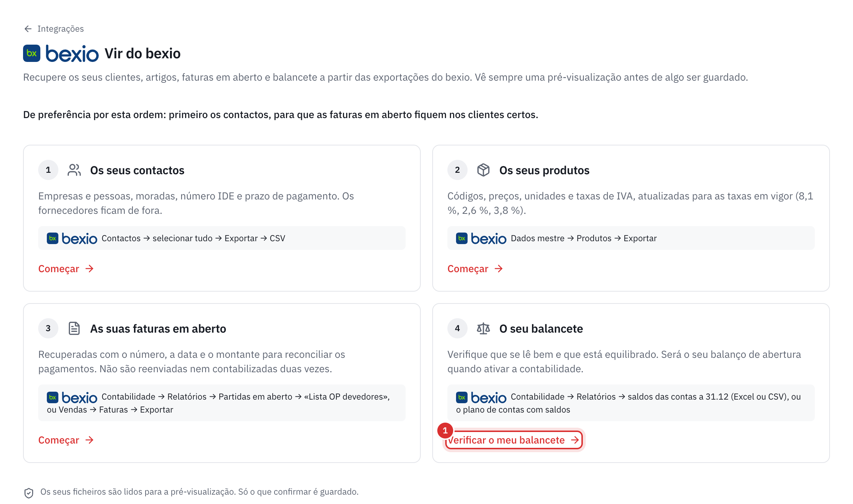853x504 pixels.
Task: Click the bexio logo in the page header
Action: (x=61, y=54)
